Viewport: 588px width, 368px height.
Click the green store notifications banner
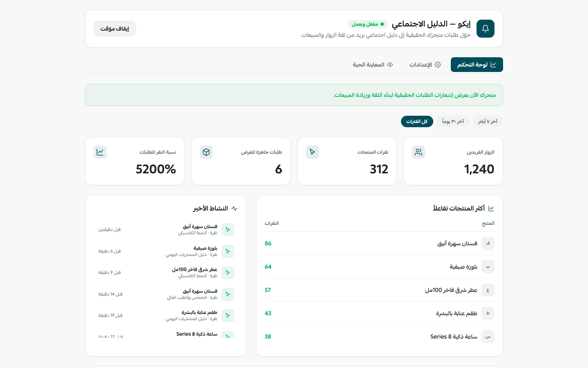pos(294,95)
